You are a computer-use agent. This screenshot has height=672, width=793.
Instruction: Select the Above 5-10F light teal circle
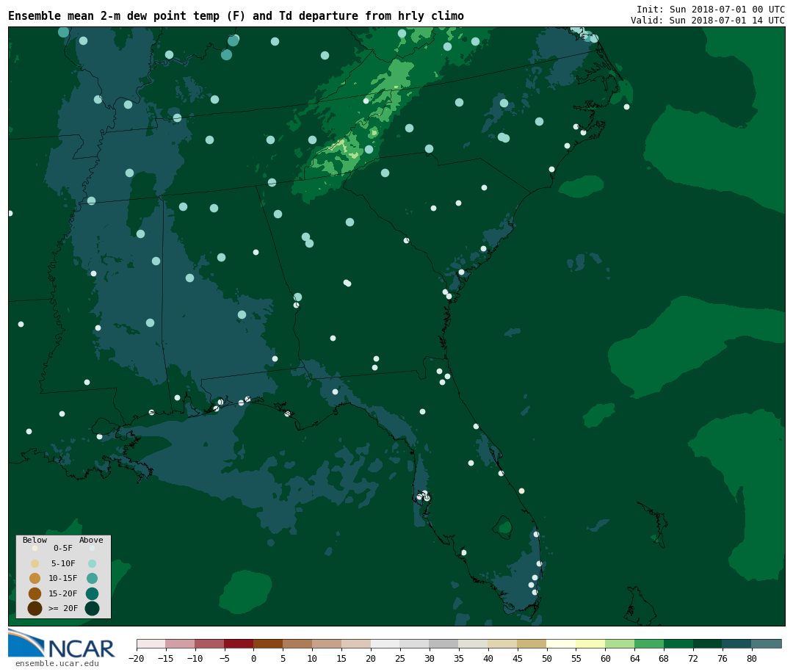pos(92,563)
